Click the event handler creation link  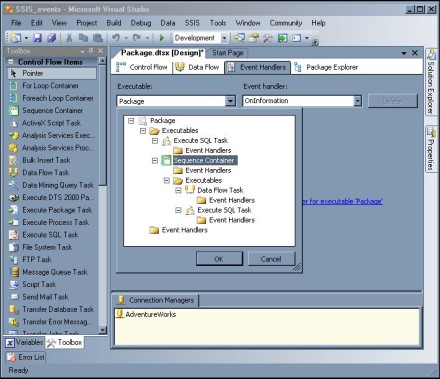click(342, 201)
